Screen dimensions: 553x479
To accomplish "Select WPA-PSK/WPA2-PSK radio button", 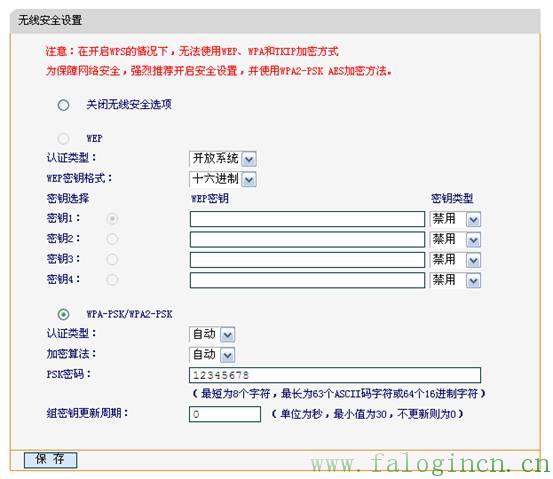I will (63, 314).
